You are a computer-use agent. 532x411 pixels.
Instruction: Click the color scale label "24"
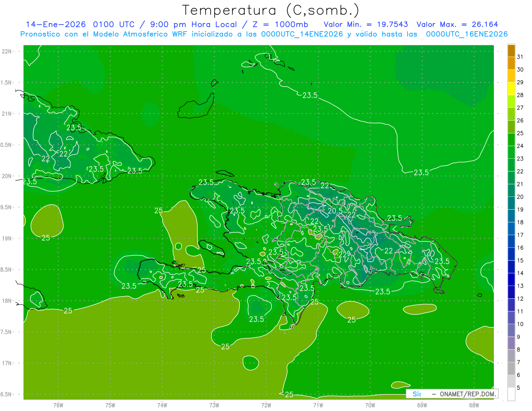[x=520, y=146]
